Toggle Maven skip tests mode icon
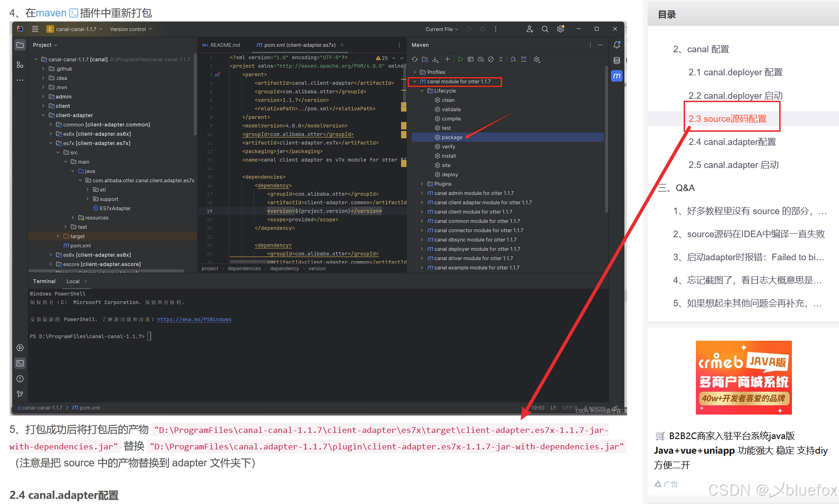 [x=491, y=59]
